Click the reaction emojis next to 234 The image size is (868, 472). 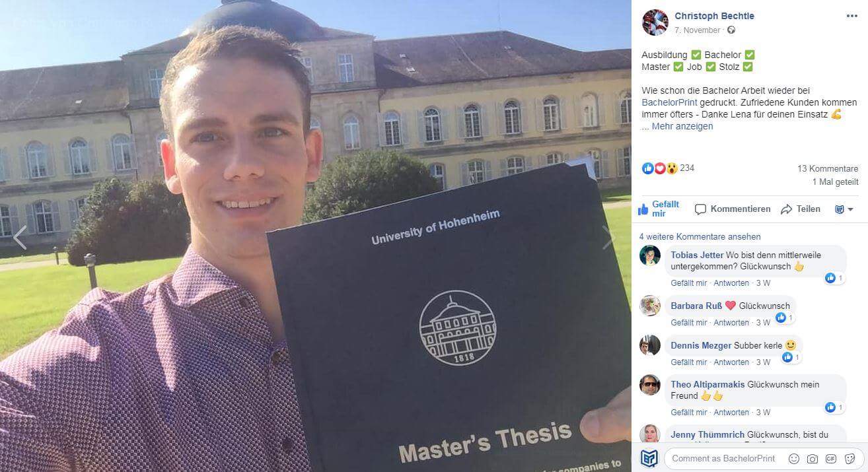[x=659, y=168]
